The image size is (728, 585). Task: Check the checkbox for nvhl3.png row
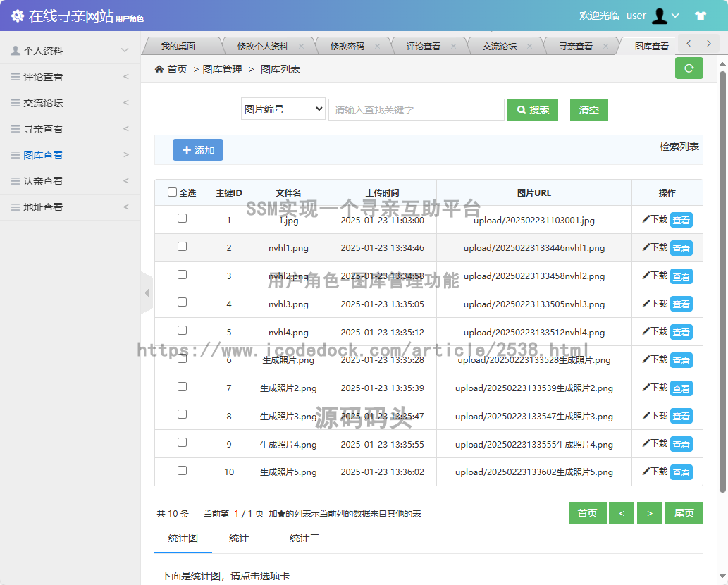click(182, 302)
